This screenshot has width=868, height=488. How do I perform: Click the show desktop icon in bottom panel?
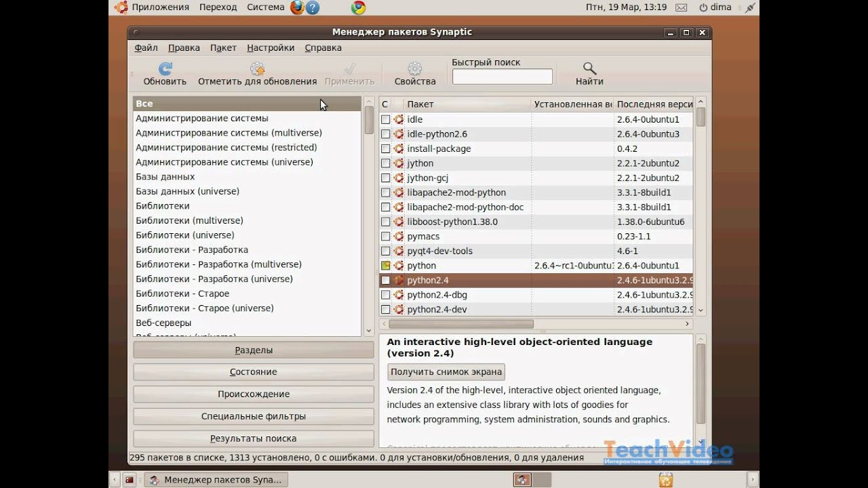tap(129, 480)
